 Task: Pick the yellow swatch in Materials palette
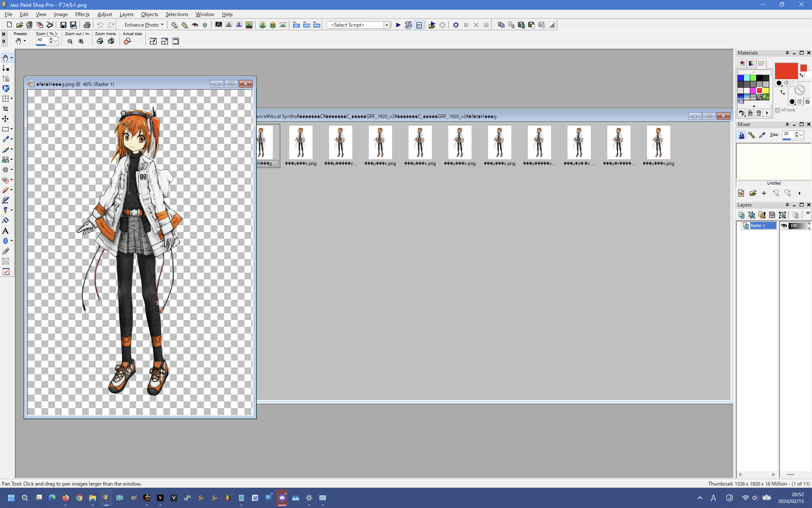[766, 91]
